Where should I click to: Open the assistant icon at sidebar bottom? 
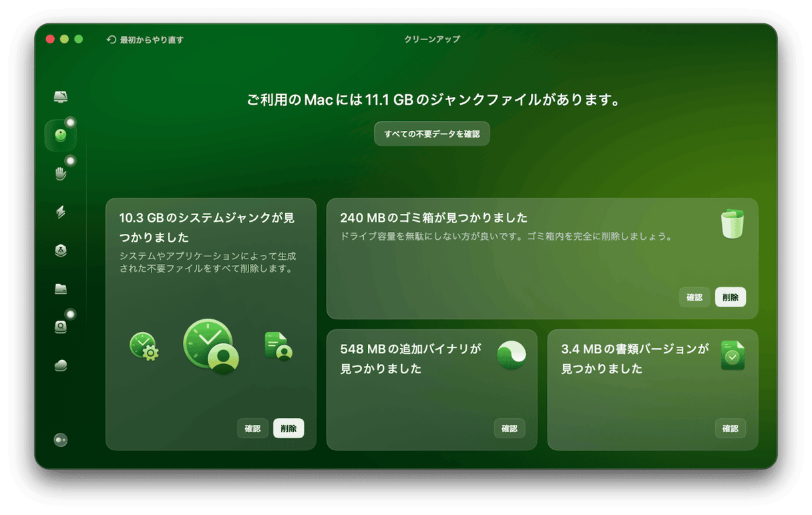(61, 440)
